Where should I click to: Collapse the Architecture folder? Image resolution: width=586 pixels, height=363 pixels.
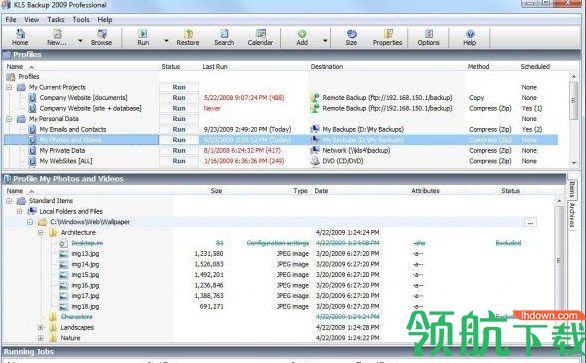click(40, 233)
